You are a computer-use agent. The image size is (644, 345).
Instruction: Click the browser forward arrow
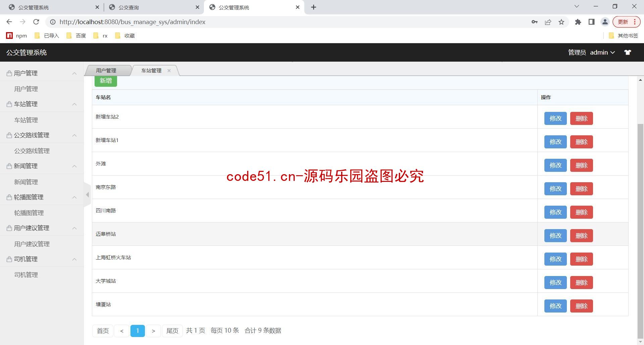22,22
